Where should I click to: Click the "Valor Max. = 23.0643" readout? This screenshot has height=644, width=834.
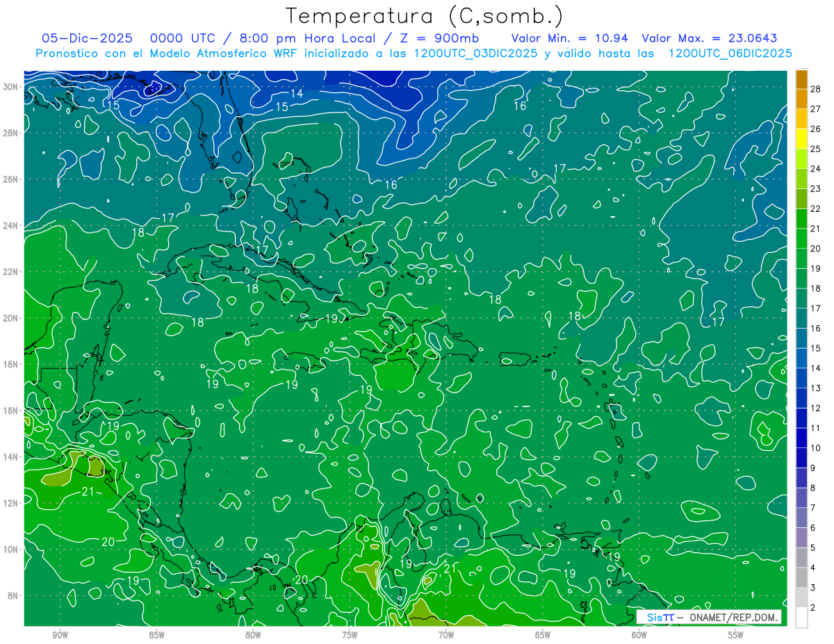(710, 38)
